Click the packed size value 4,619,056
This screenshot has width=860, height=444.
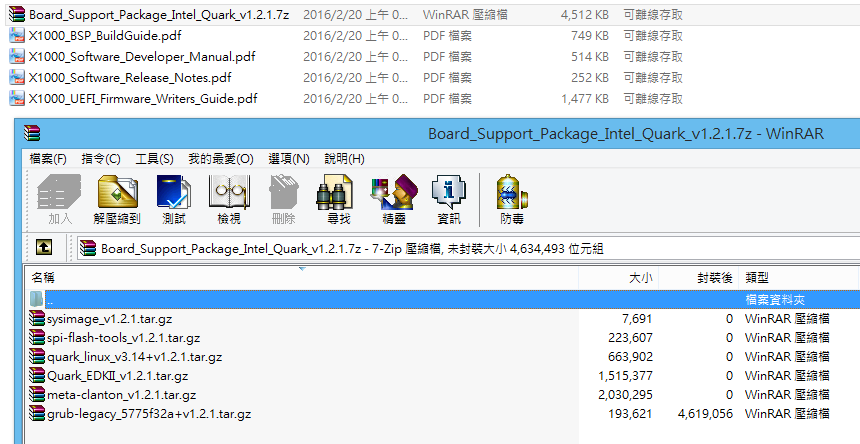(705, 414)
